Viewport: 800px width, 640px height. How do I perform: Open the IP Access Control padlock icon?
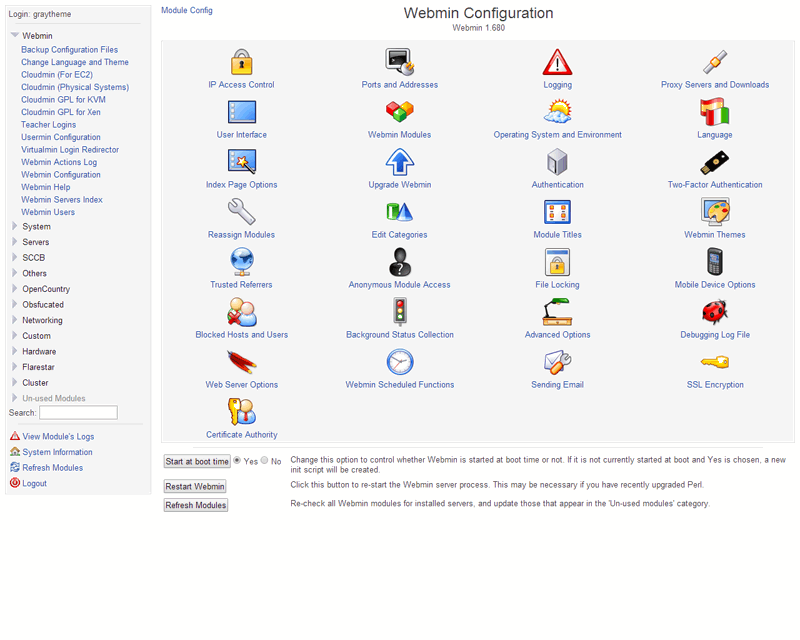(x=241, y=62)
